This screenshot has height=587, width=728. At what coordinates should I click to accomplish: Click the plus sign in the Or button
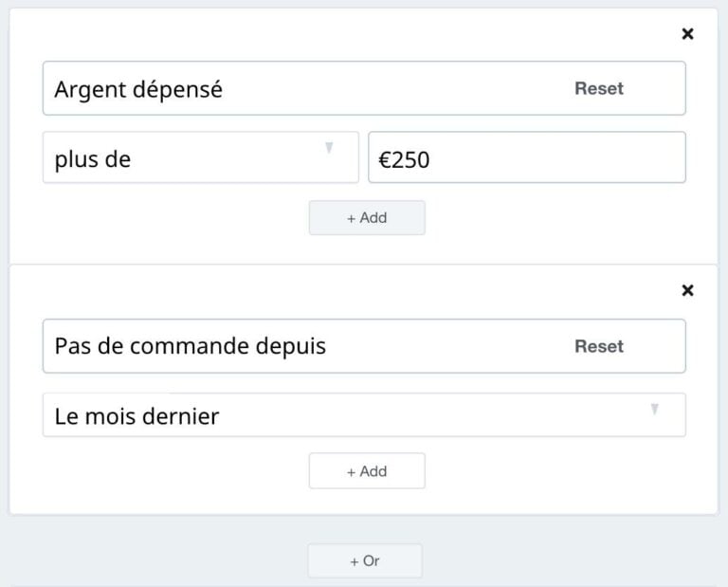click(x=355, y=562)
